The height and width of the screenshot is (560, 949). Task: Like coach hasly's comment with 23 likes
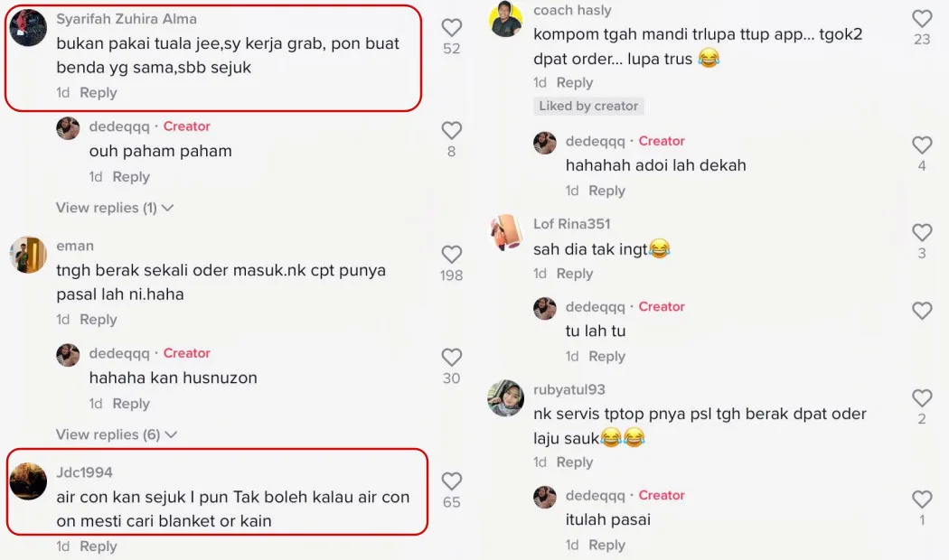tap(922, 19)
